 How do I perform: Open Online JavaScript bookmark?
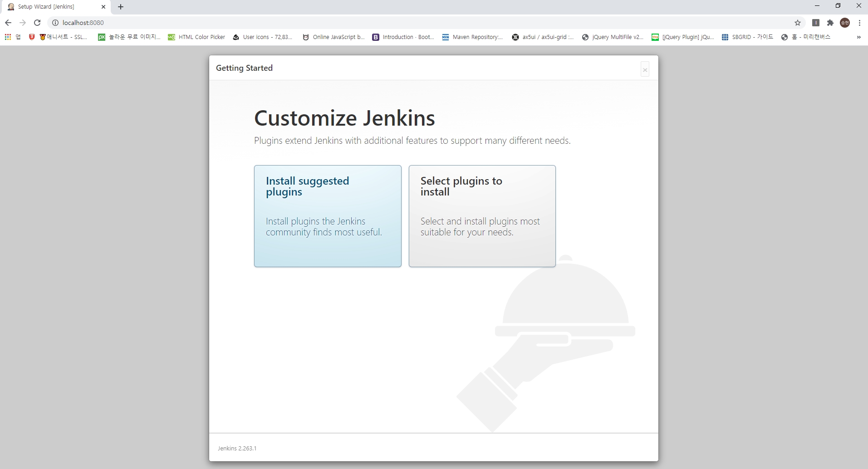click(333, 37)
